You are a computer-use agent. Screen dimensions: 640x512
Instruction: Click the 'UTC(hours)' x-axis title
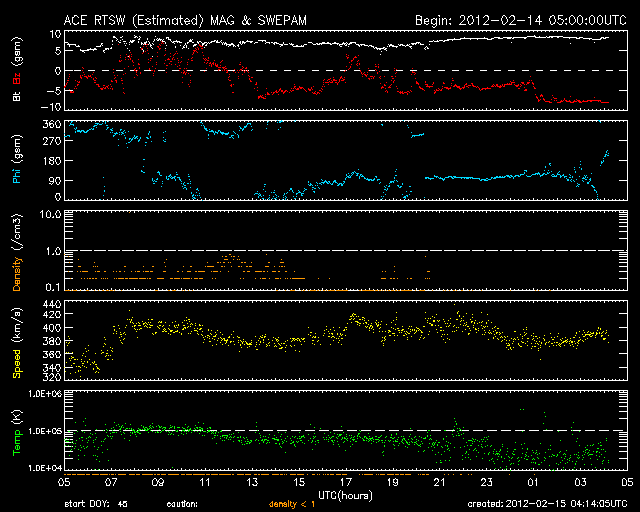click(345, 496)
